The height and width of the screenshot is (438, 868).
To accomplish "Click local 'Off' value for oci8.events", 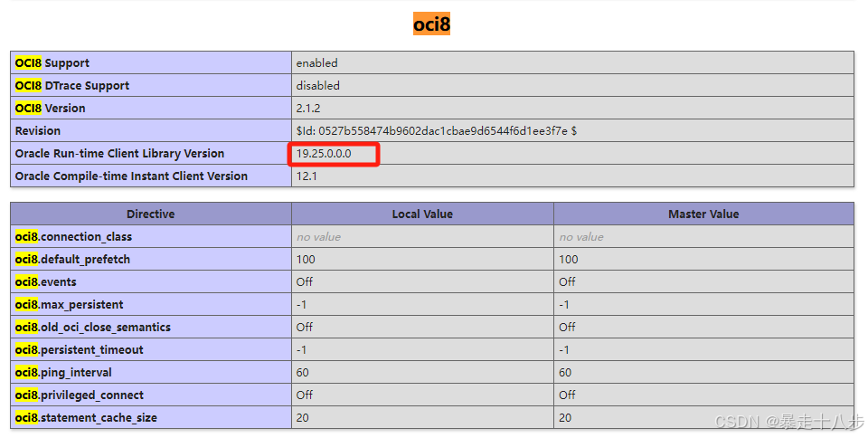I will pos(305,282).
